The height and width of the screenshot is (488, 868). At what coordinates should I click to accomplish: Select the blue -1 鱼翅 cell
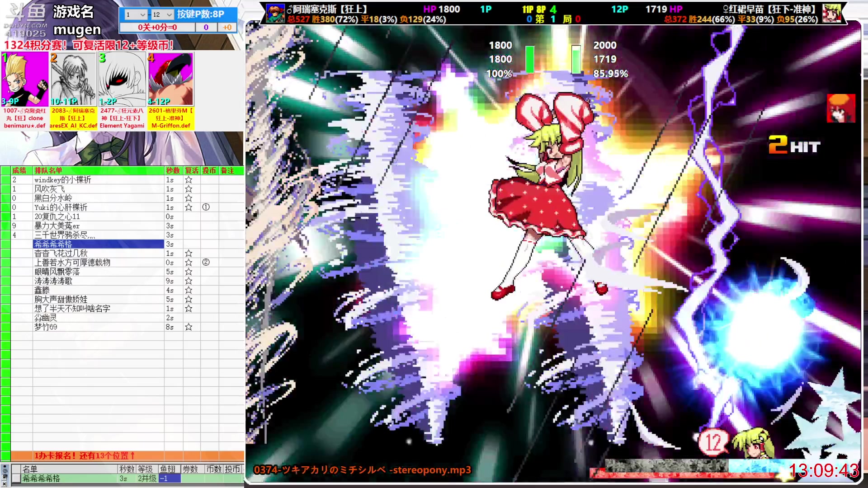coord(170,478)
